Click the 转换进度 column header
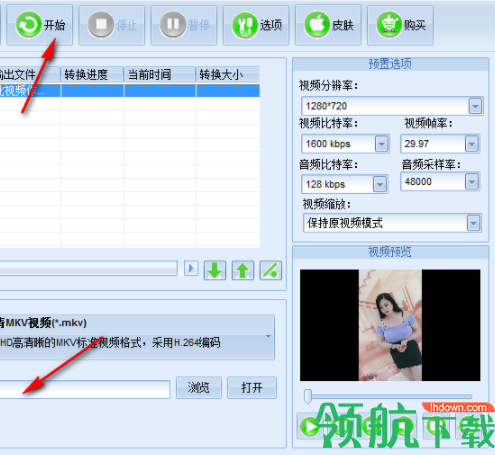Screen dimensions: 495x455 (x=92, y=74)
